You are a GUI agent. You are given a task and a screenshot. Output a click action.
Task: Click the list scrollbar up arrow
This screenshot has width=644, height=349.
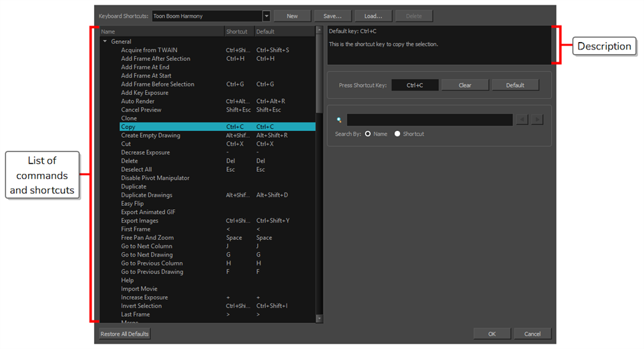click(319, 31)
